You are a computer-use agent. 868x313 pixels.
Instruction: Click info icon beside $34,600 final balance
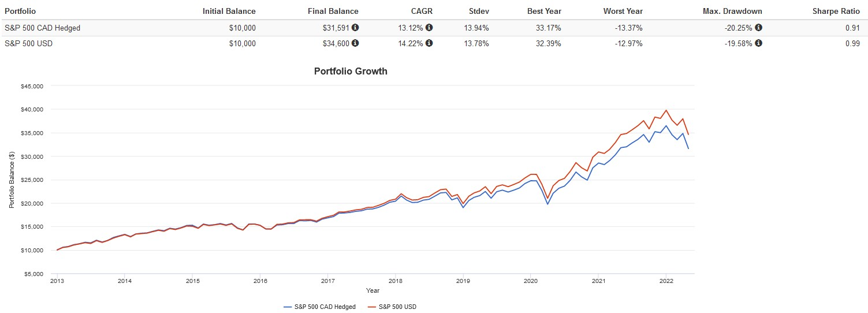[x=355, y=43]
